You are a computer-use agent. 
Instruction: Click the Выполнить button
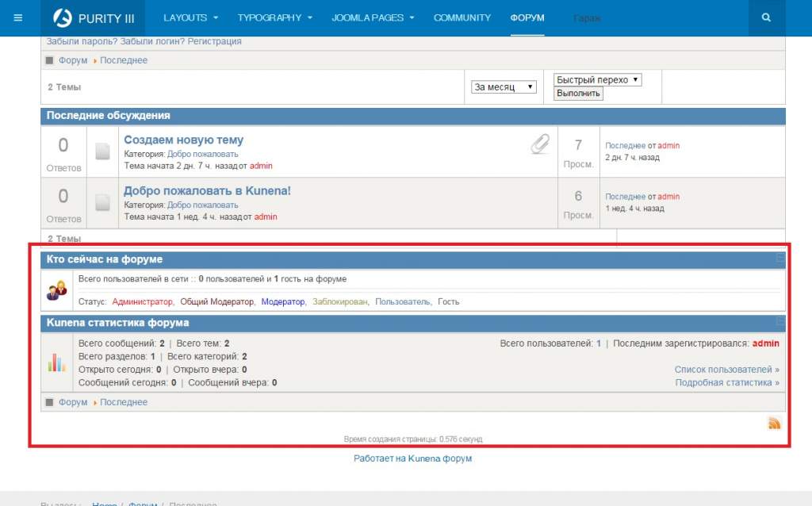578,94
